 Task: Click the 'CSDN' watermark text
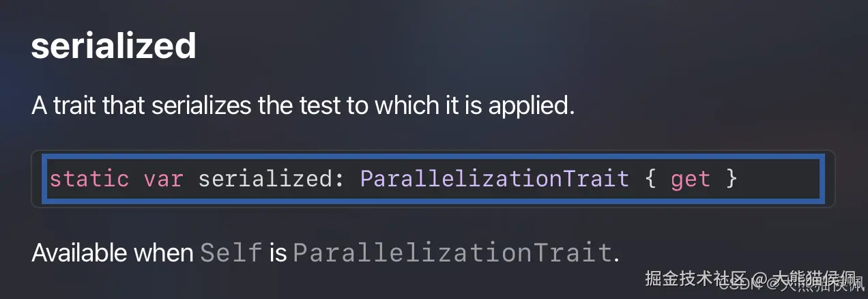pos(744,284)
